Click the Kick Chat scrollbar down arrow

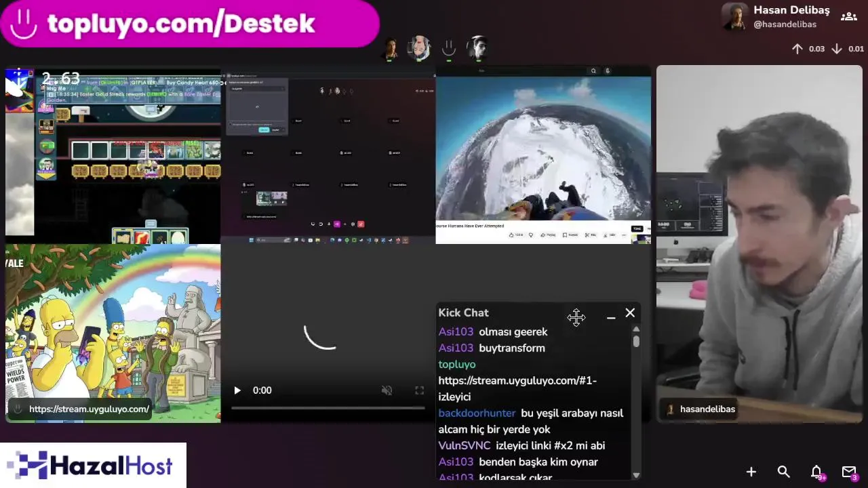click(x=636, y=475)
